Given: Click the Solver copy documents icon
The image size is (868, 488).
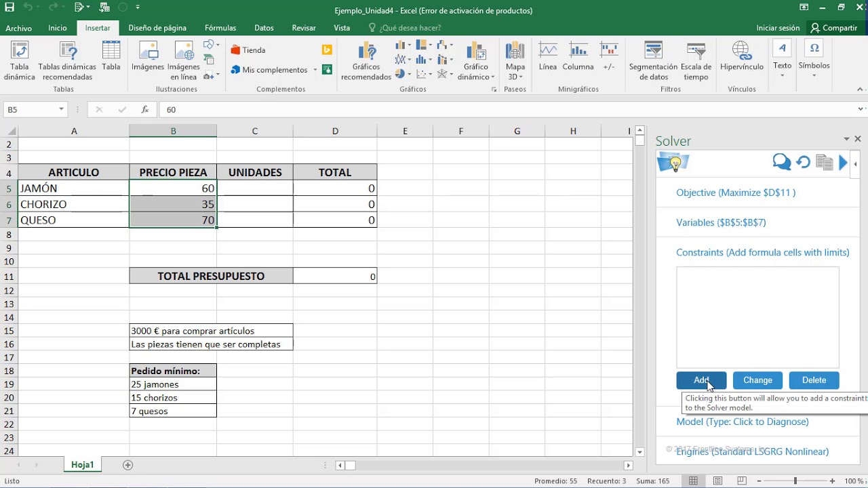Looking at the screenshot, I should 824,162.
